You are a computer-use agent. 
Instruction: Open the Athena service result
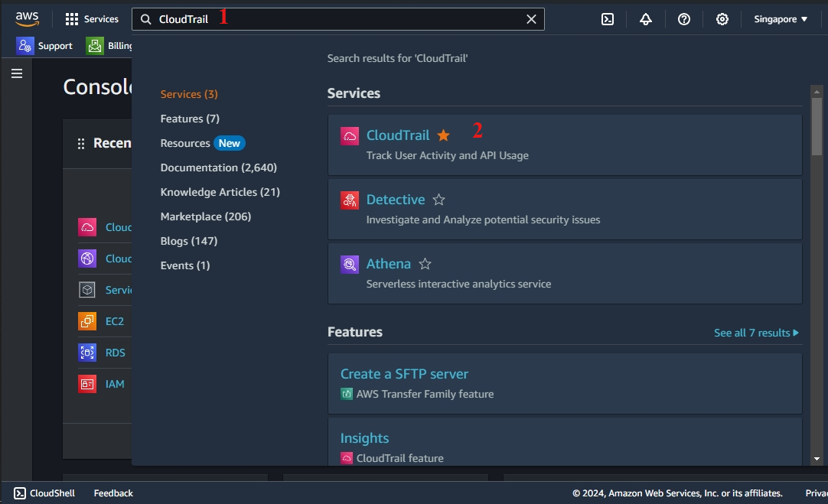pyautogui.click(x=389, y=264)
